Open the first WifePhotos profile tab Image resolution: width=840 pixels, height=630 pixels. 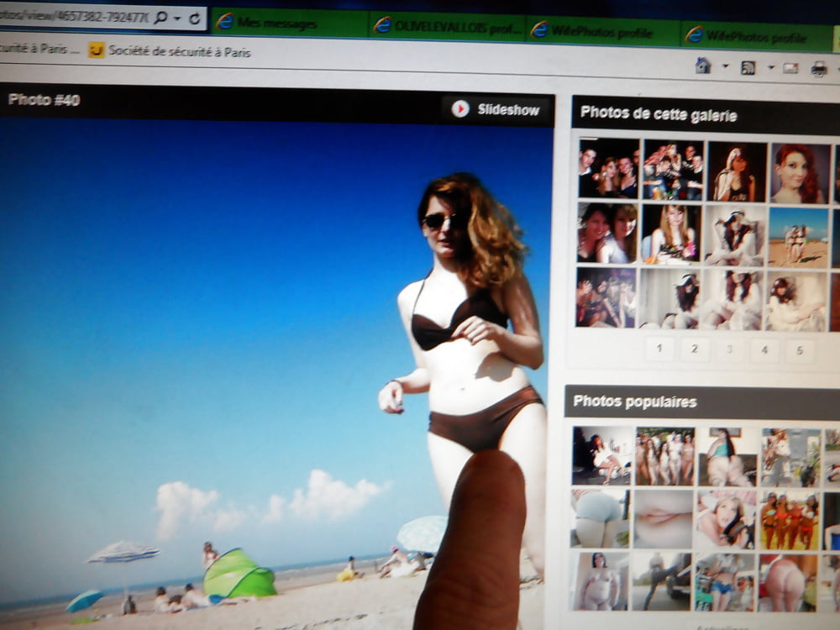[601, 31]
